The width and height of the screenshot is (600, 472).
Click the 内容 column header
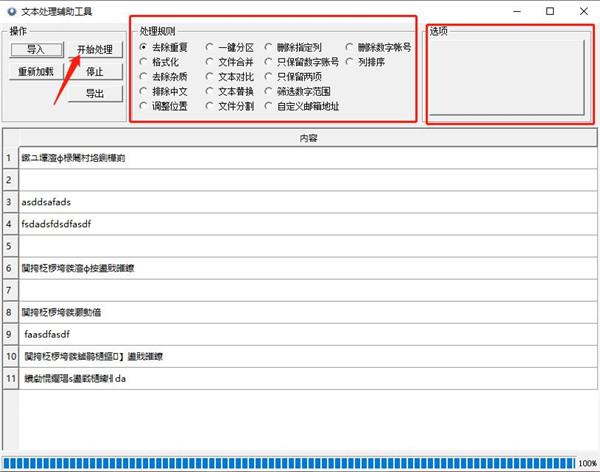(x=309, y=138)
